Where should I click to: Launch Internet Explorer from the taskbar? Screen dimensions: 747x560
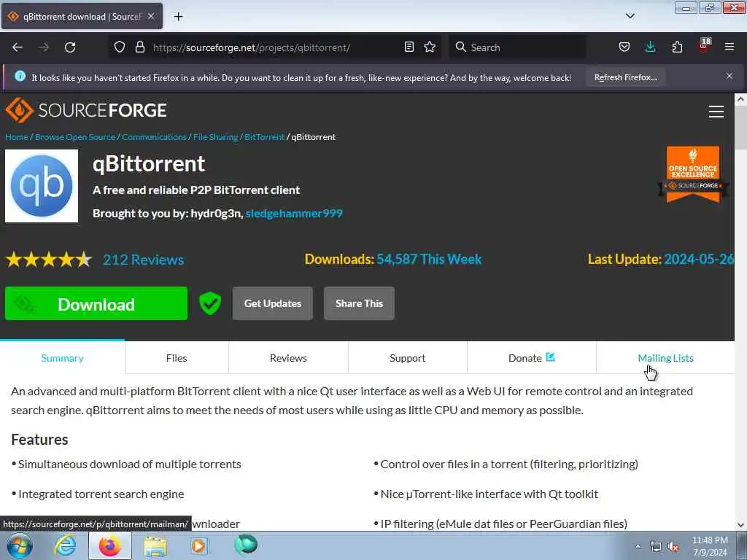65,545
